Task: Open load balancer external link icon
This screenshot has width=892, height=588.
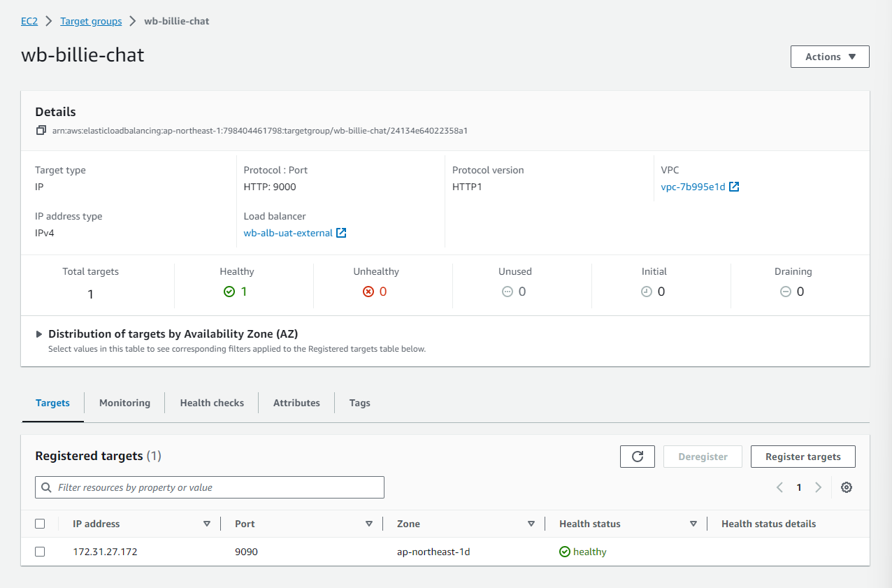Action: 341,233
